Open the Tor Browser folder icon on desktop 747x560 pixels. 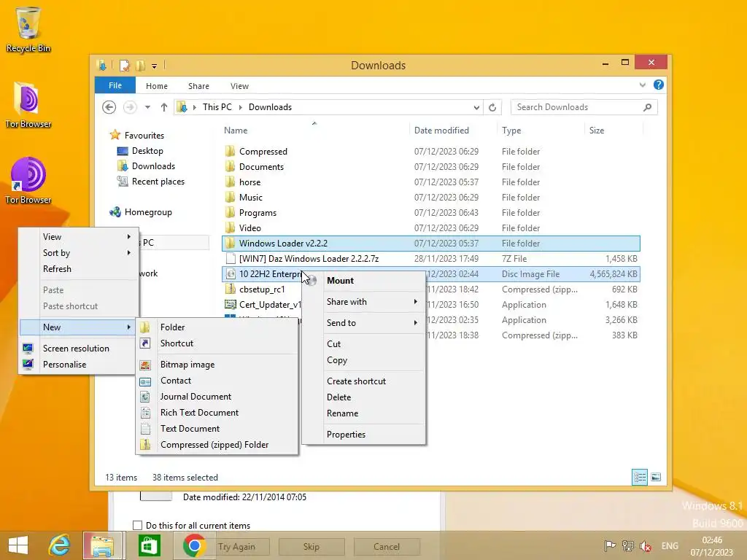28,105
